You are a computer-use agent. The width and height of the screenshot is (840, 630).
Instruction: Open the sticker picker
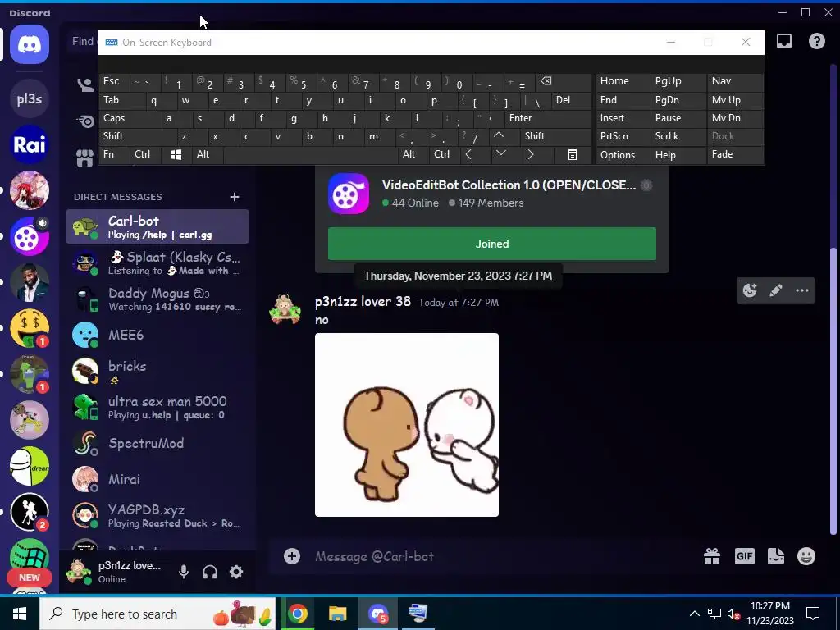click(776, 556)
